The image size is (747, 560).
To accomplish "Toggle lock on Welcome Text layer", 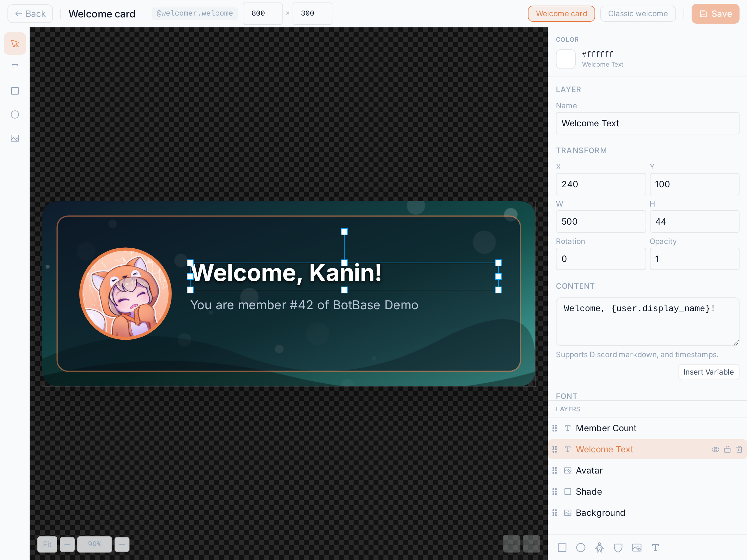I will pos(727,449).
